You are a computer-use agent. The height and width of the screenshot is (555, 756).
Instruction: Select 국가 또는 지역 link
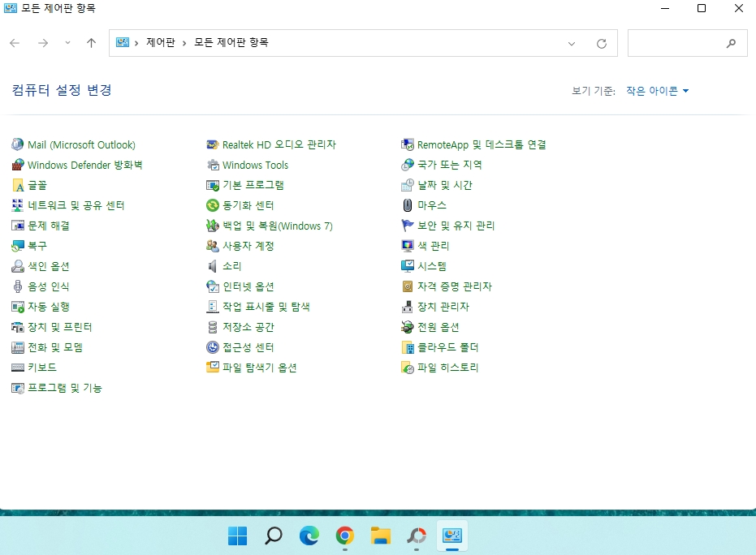[449, 165]
